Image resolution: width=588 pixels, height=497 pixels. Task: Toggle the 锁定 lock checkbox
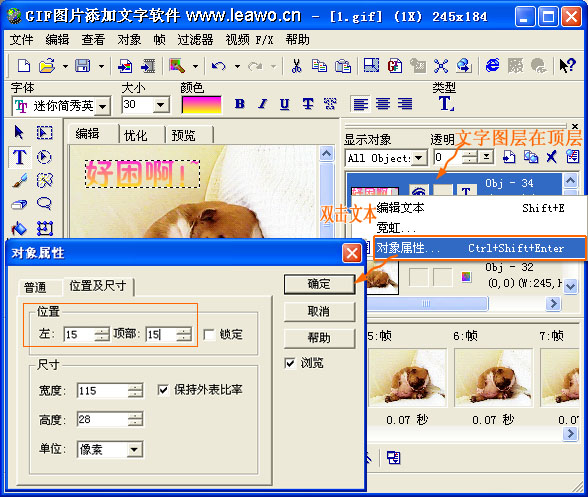209,334
